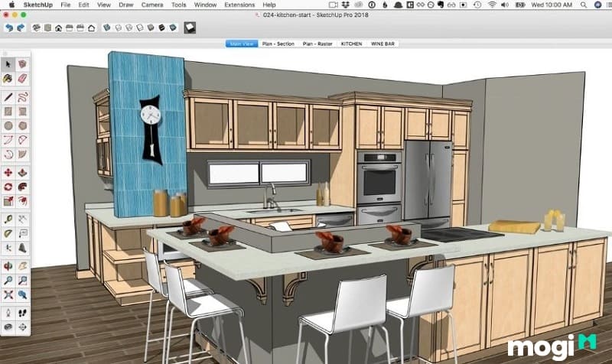Click the Zoom Extents tool

8,294
